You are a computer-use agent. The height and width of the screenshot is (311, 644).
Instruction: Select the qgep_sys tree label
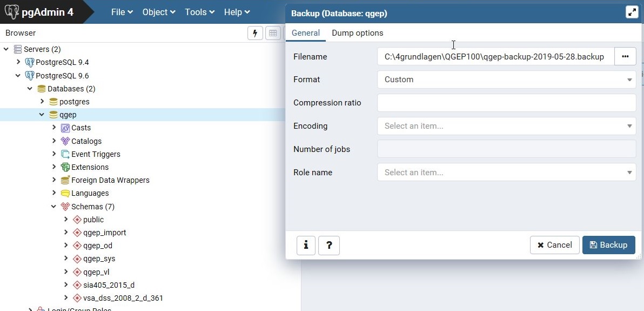[99, 259]
